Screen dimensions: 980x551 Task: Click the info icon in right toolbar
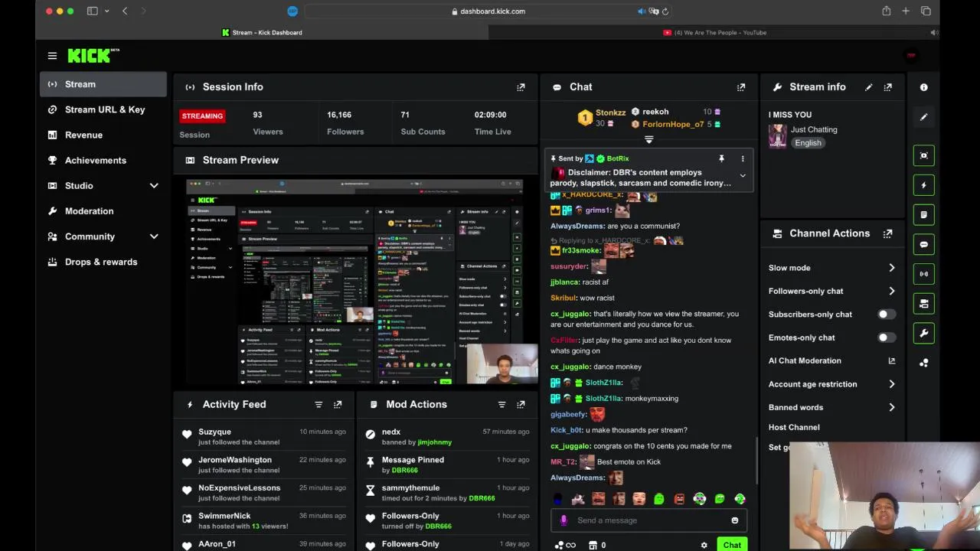(x=923, y=87)
